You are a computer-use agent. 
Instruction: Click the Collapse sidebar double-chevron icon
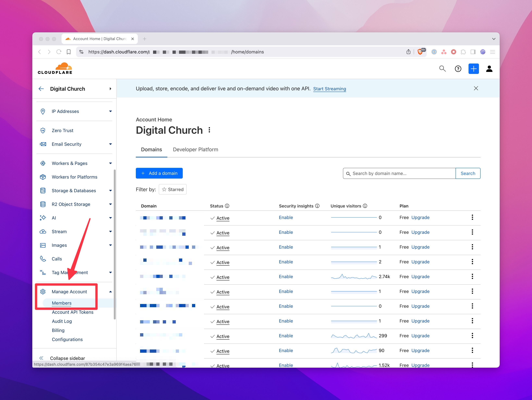(41, 358)
